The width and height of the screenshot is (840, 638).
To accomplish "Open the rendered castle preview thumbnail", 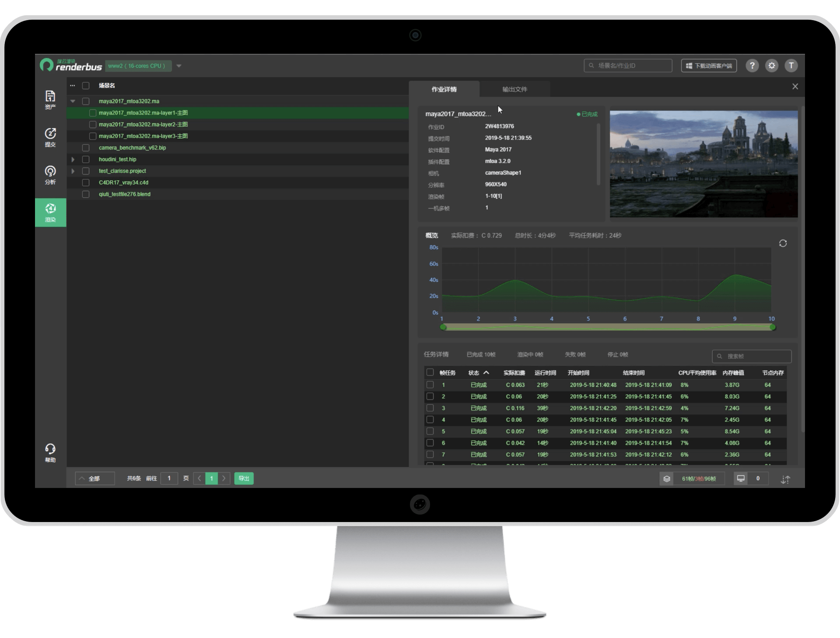I will (703, 164).
